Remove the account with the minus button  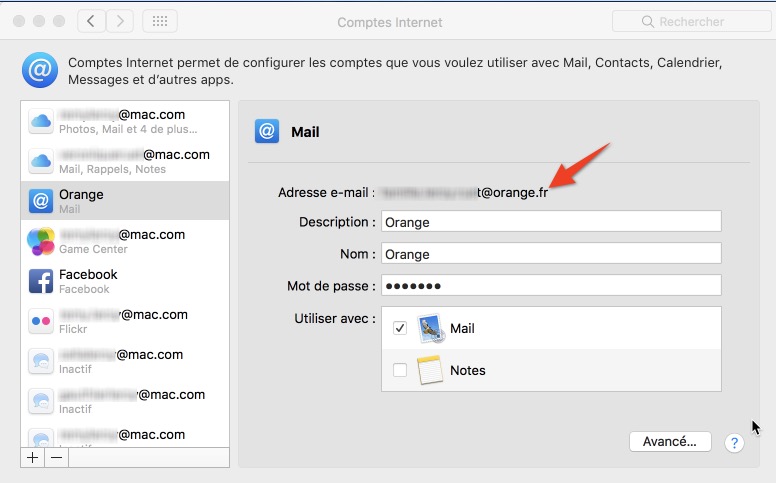click(x=57, y=457)
